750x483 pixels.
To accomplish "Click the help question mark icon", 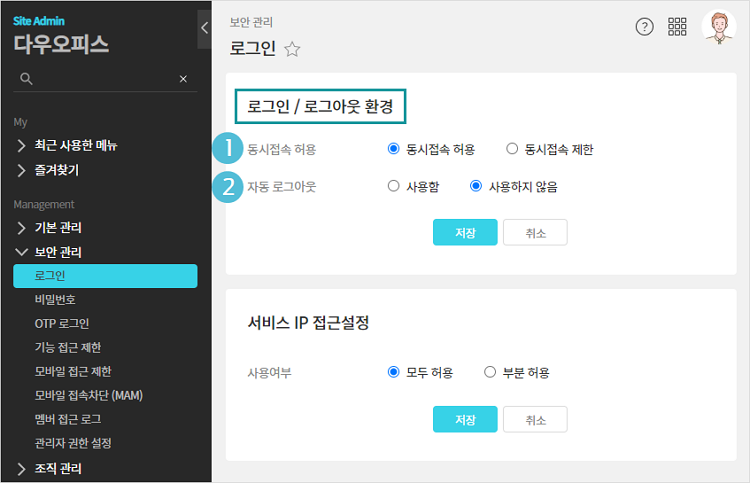I will [x=645, y=27].
